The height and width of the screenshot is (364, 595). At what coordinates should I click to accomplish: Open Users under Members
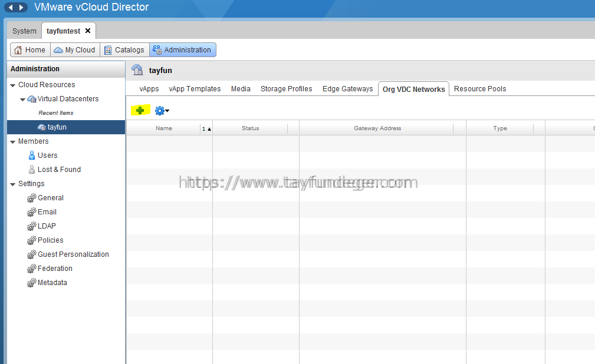[47, 155]
